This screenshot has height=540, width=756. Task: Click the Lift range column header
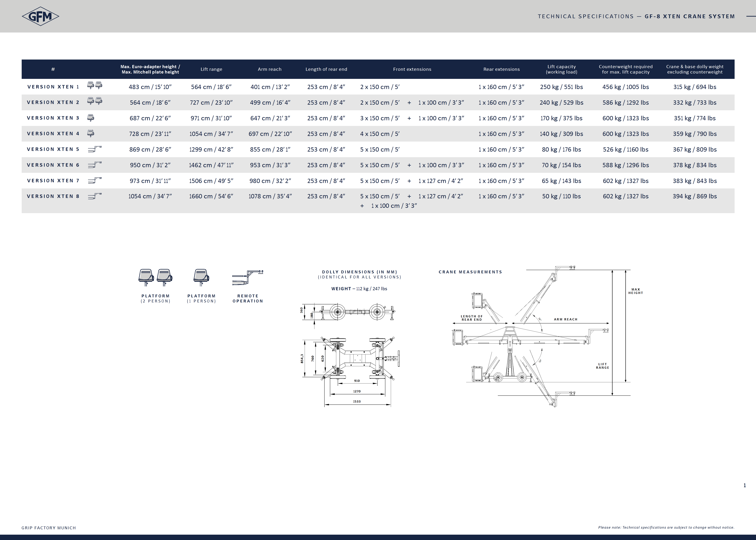tap(211, 69)
